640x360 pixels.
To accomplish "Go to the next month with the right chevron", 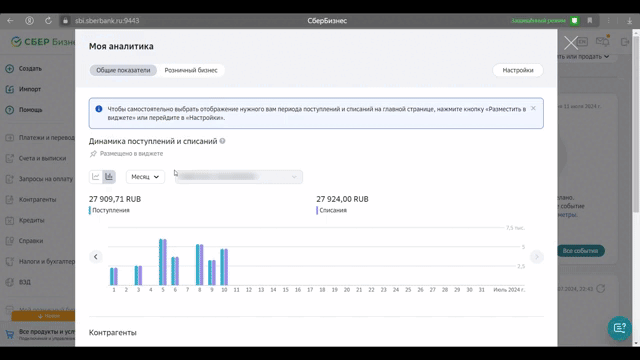I will pyautogui.click(x=537, y=257).
